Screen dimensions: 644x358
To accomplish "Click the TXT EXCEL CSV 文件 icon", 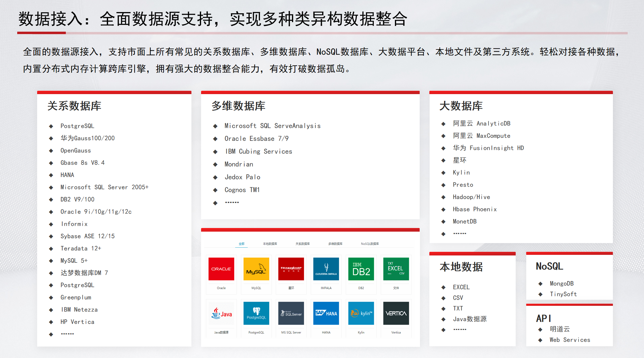I will pyautogui.click(x=396, y=269).
